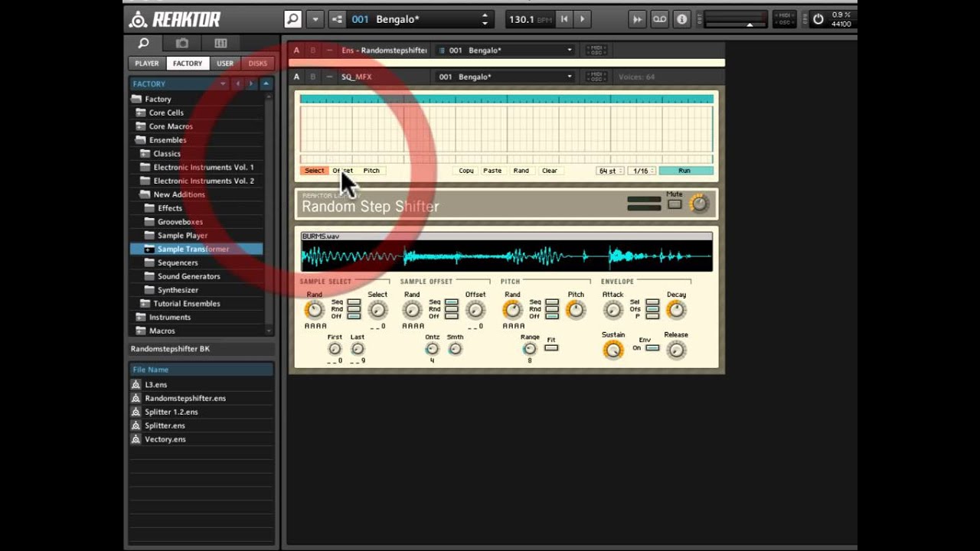Toggle the sequencer Run button
This screenshot has width=980, height=551.
pyautogui.click(x=685, y=171)
